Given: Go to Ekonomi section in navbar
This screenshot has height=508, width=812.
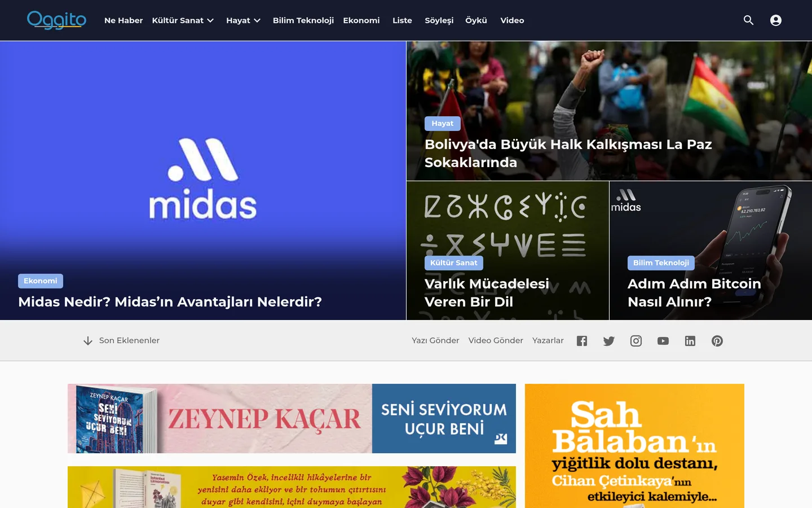Looking at the screenshot, I should (x=361, y=20).
